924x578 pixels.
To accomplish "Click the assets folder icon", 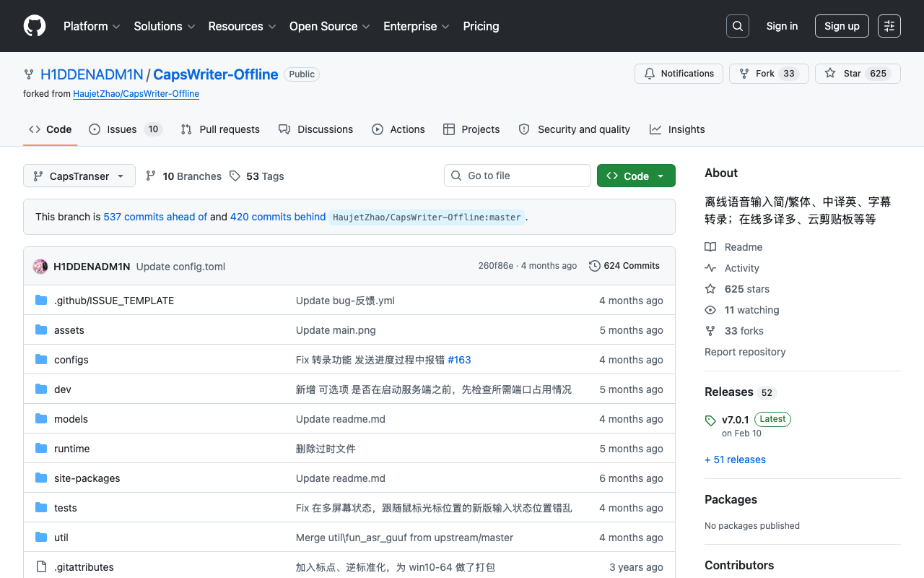I will pyautogui.click(x=41, y=330).
